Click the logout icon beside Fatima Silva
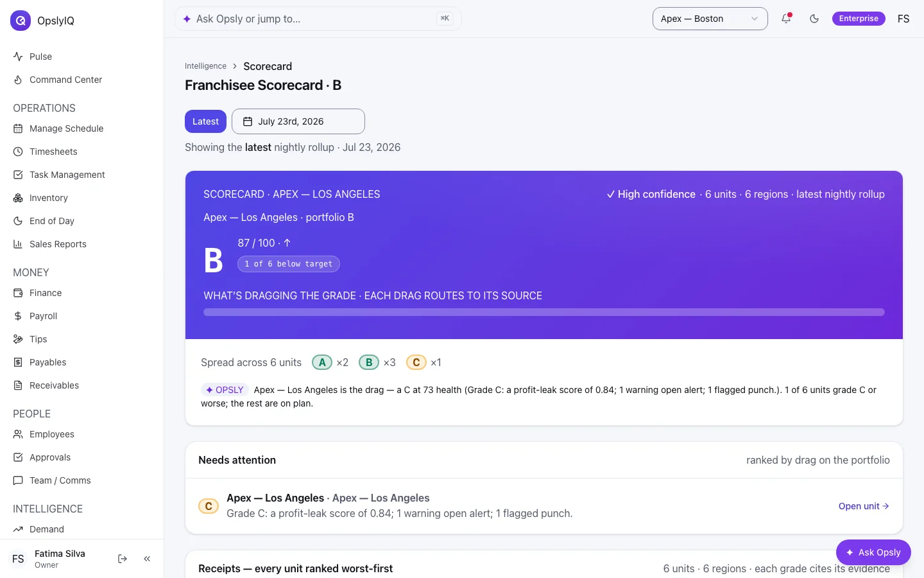 pyautogui.click(x=123, y=559)
